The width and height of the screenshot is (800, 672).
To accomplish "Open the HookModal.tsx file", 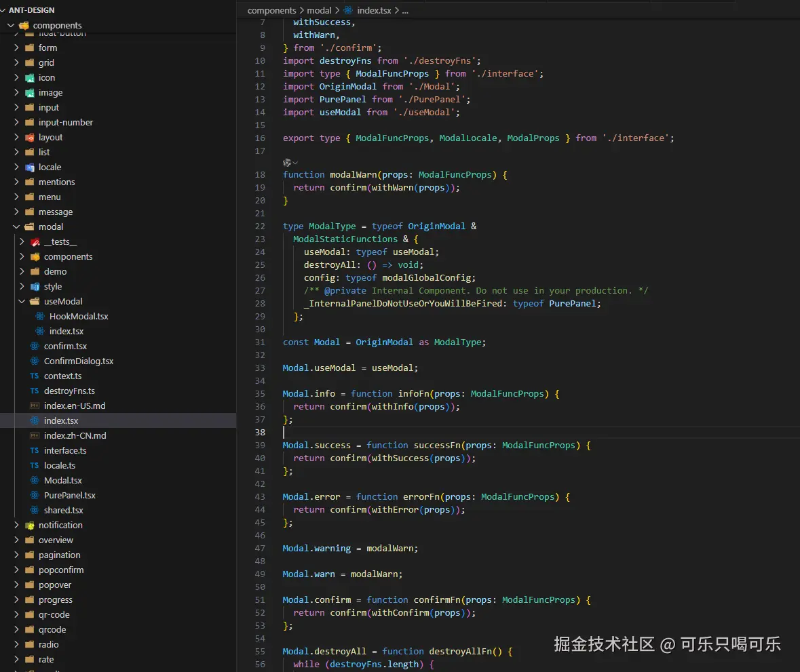I will (x=79, y=316).
